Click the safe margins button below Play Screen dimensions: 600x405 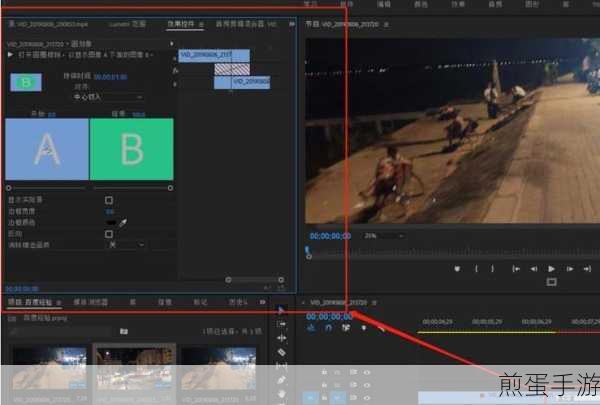pyautogui.click(x=551, y=282)
